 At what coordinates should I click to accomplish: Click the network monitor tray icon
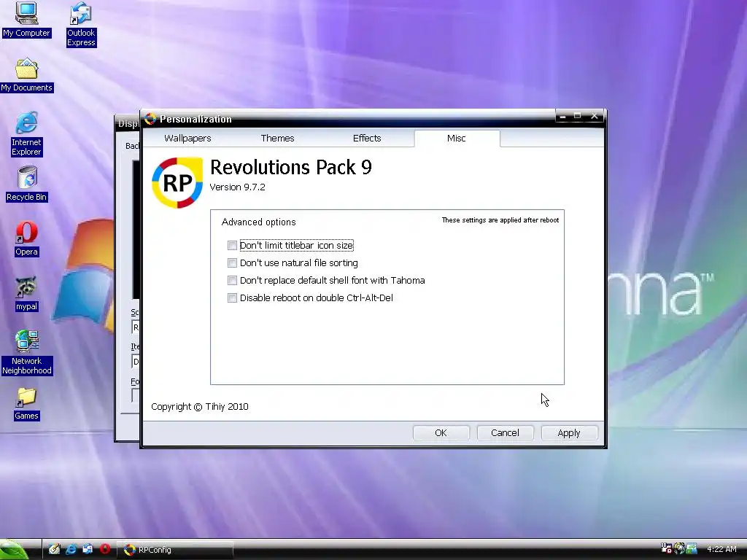point(692,548)
